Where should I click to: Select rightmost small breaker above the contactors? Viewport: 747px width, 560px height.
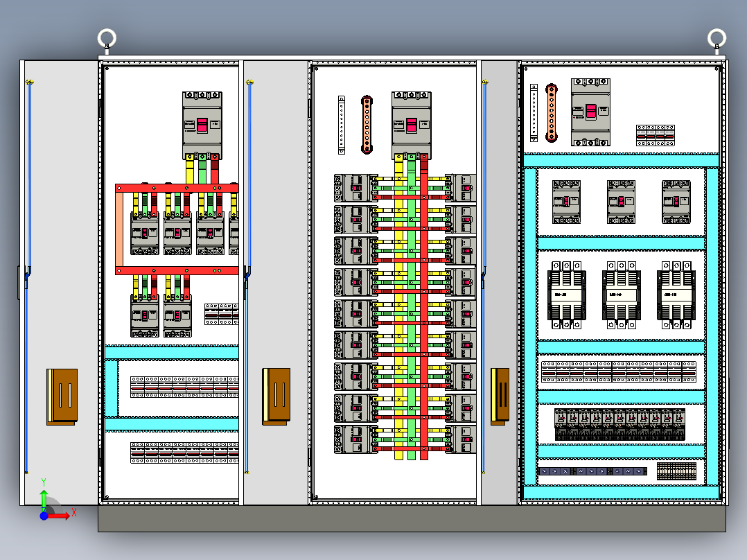click(676, 202)
